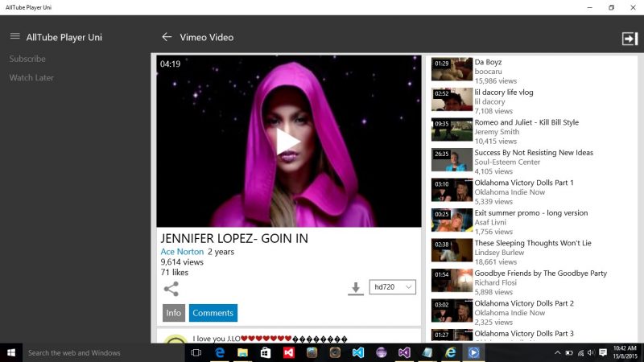Open the Windows Store taskbar icon
644x362 pixels.
coord(266,352)
